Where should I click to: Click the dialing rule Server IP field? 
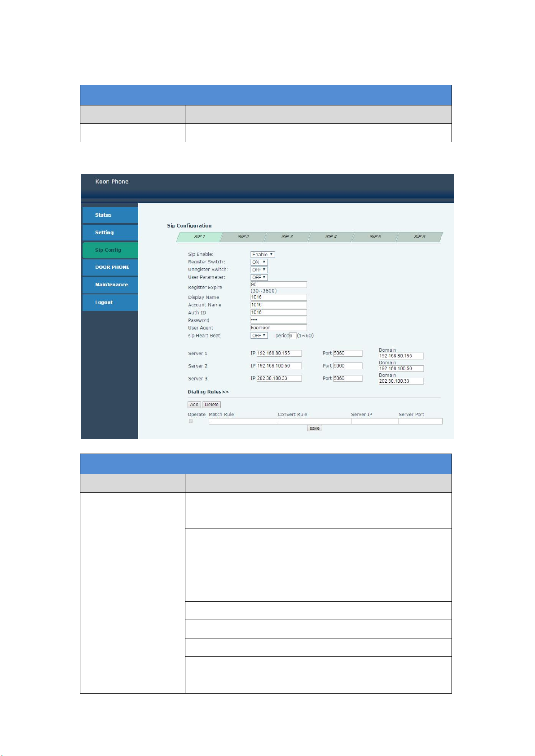click(375, 421)
